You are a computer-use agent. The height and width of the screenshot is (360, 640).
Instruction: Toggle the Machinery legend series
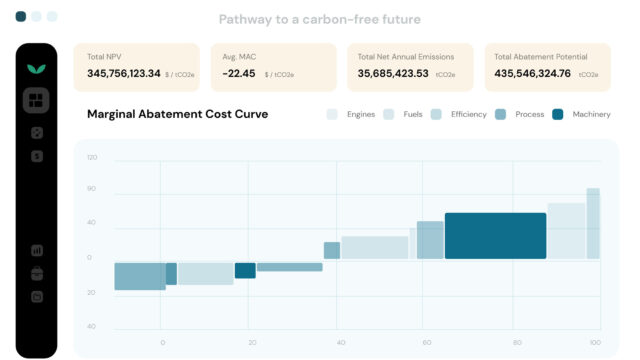[581, 114]
